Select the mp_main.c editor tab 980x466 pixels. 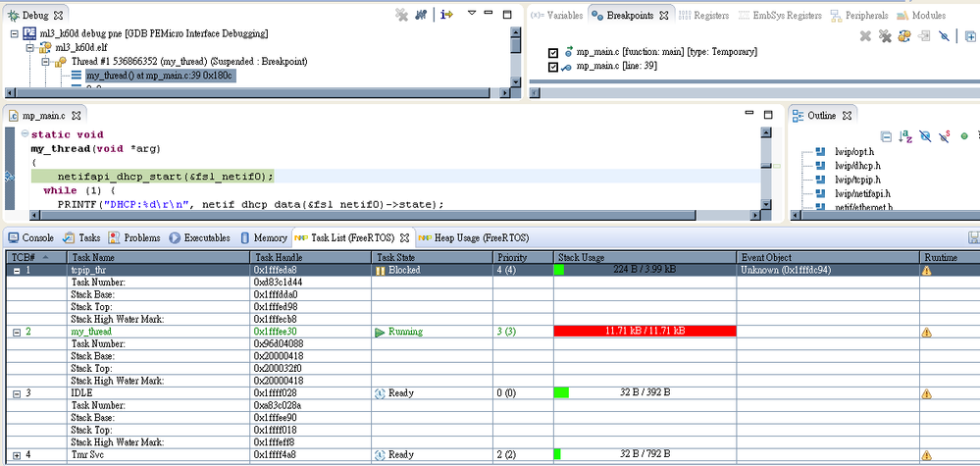[43, 116]
